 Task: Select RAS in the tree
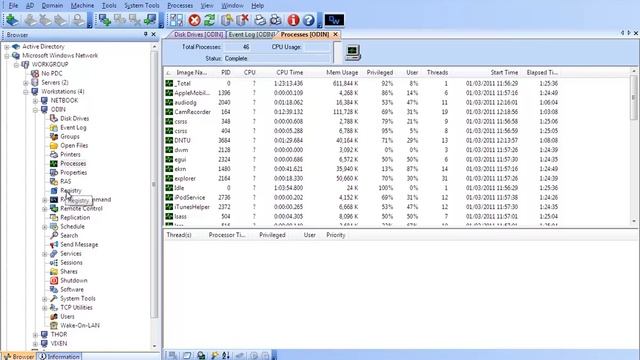pyautogui.click(x=65, y=181)
